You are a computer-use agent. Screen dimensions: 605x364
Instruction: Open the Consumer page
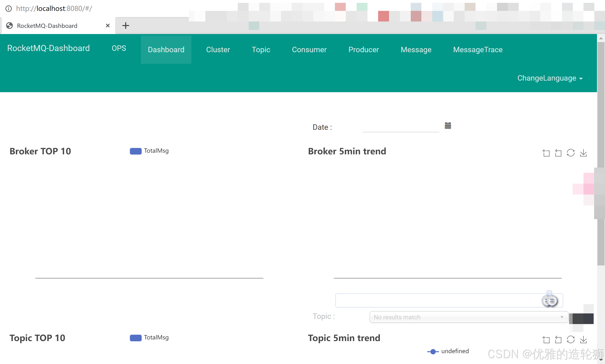(309, 50)
